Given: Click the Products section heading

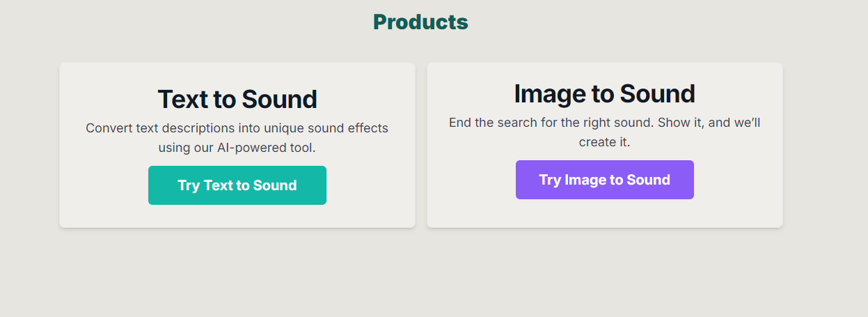Looking at the screenshot, I should [420, 22].
